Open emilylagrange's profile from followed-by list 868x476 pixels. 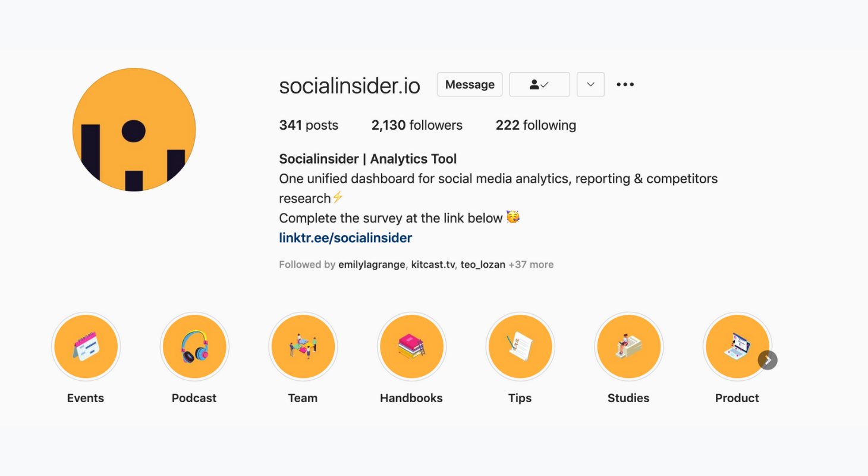(x=372, y=265)
